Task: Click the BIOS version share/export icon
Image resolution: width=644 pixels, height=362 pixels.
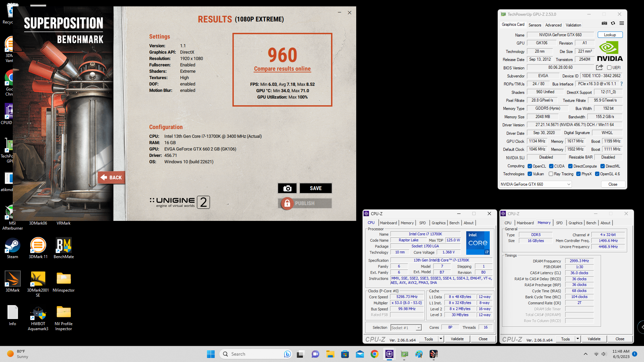Action: coord(600,67)
